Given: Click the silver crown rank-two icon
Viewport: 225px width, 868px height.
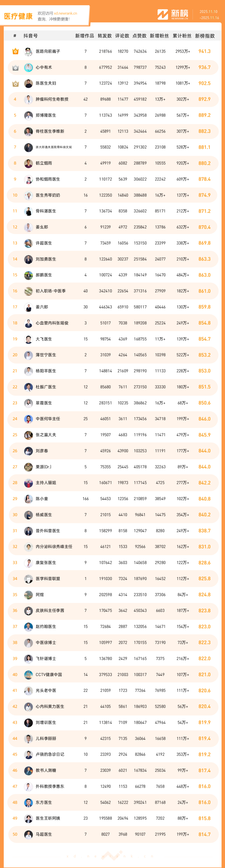Looking at the screenshot, I should tap(15, 68).
